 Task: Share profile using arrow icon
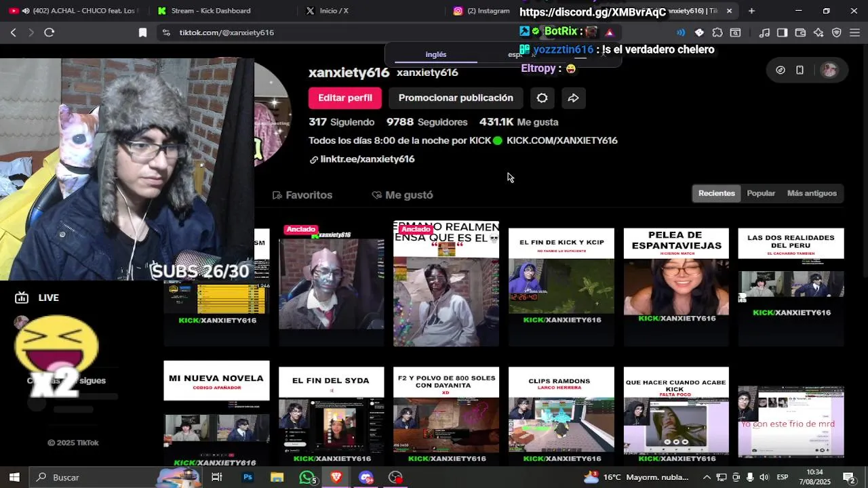tap(573, 98)
